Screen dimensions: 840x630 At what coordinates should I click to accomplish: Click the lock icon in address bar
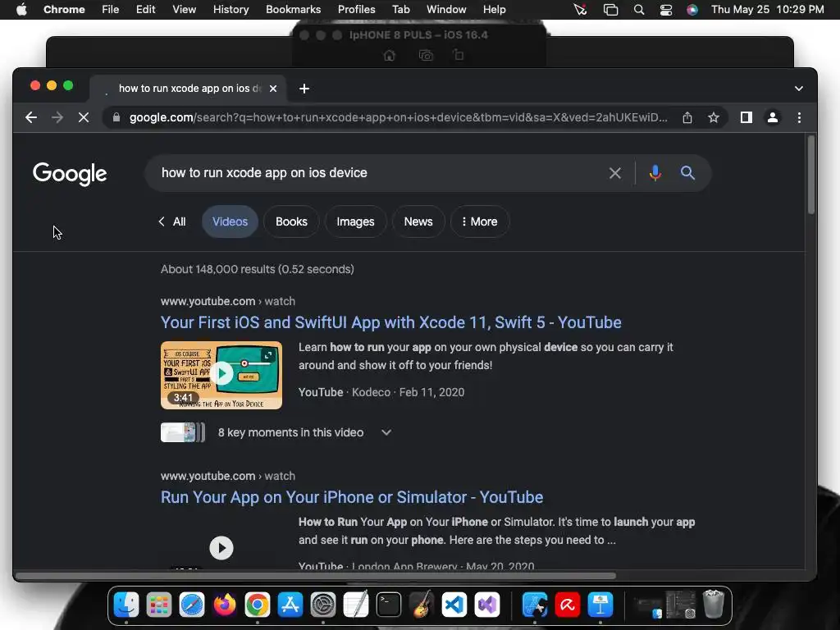point(116,117)
